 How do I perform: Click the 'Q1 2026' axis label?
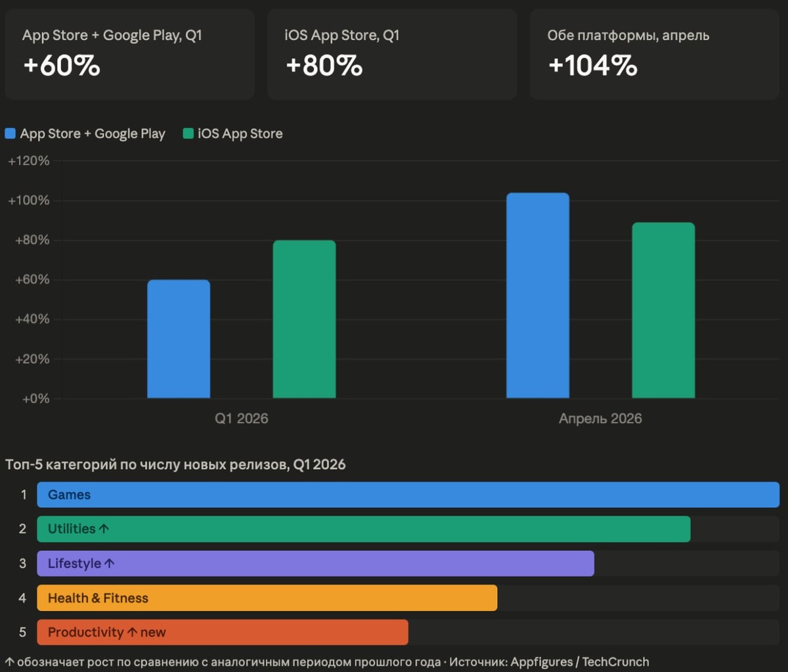click(x=242, y=418)
